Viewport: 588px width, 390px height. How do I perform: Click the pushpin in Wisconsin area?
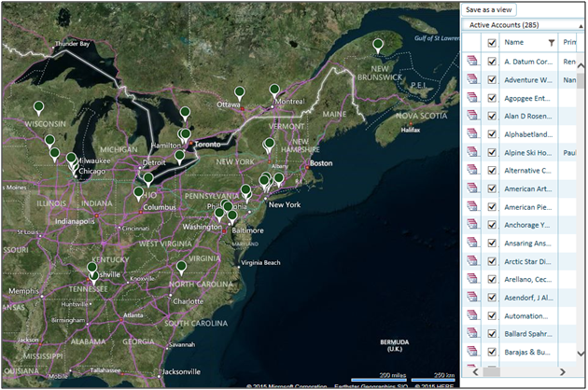(x=38, y=107)
